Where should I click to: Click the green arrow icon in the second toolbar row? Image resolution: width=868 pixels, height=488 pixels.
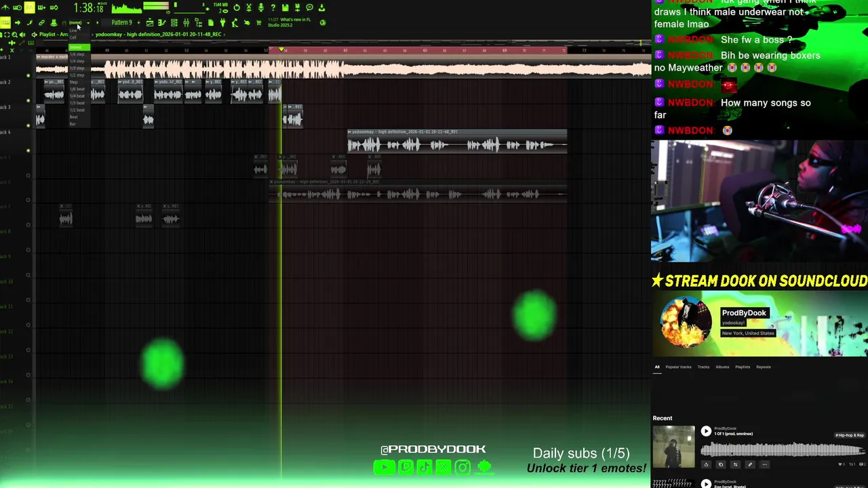tap(17, 22)
